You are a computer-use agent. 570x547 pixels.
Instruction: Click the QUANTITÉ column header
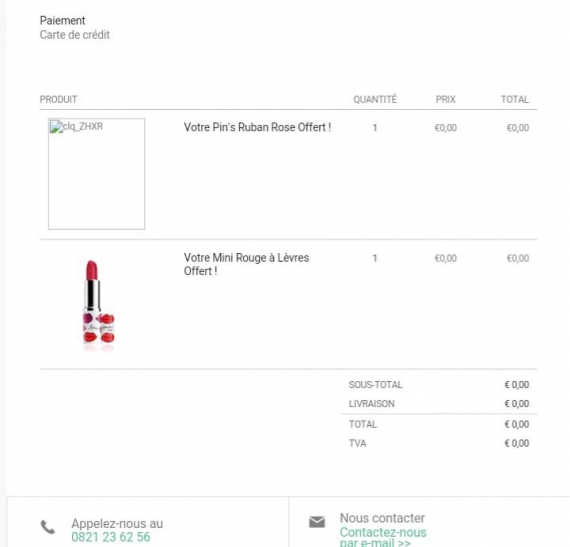coord(375,99)
